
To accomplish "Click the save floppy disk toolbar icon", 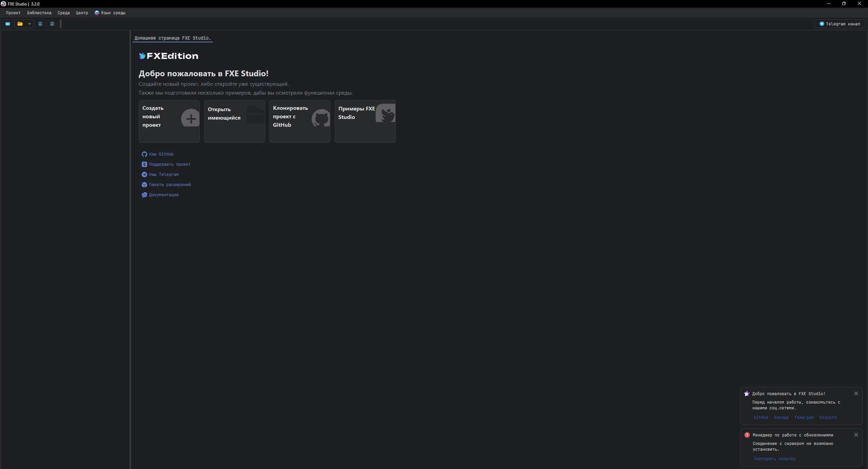I will pyautogui.click(x=40, y=24).
